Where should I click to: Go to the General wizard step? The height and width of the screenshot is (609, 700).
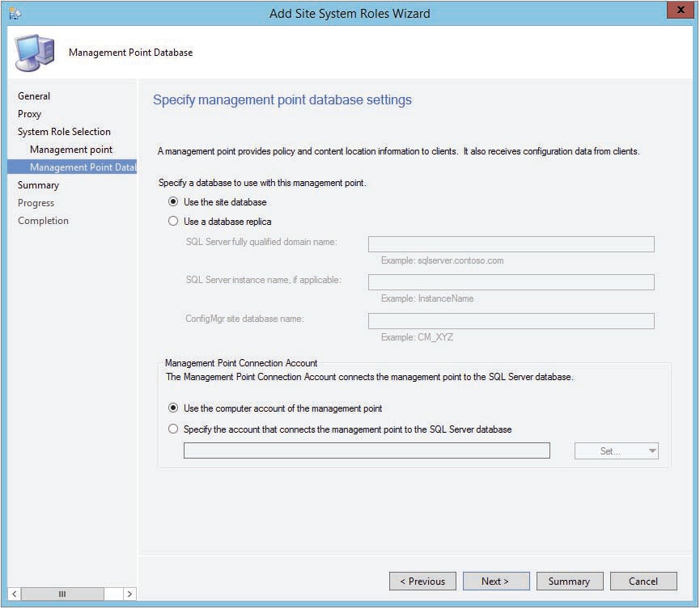(34, 95)
